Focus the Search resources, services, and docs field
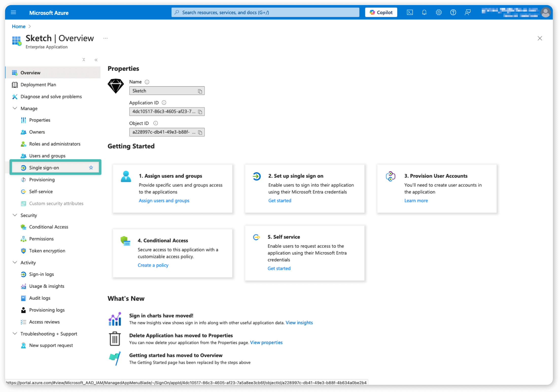 (265, 12)
